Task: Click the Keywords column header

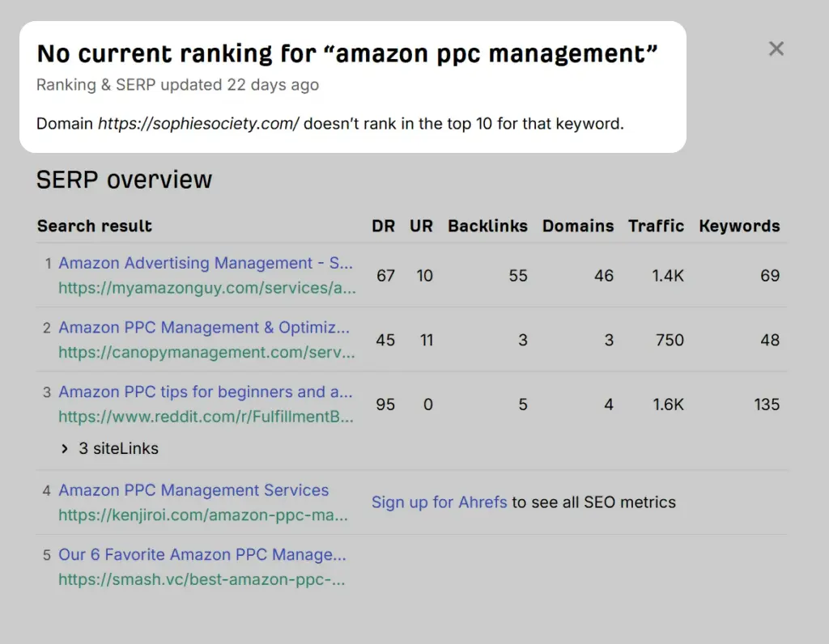Action: (739, 227)
